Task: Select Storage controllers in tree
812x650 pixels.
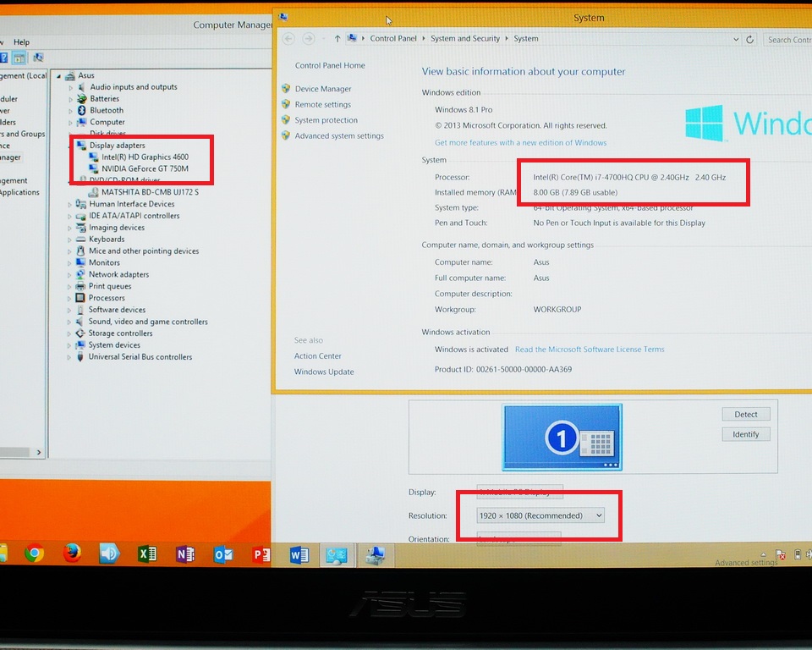Action: click(x=120, y=333)
